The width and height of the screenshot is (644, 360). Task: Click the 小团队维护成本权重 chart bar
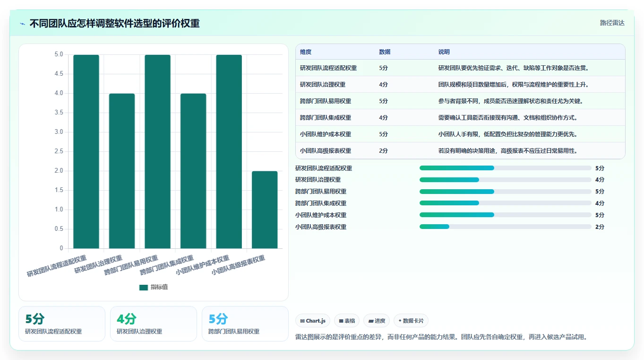tap(229, 151)
